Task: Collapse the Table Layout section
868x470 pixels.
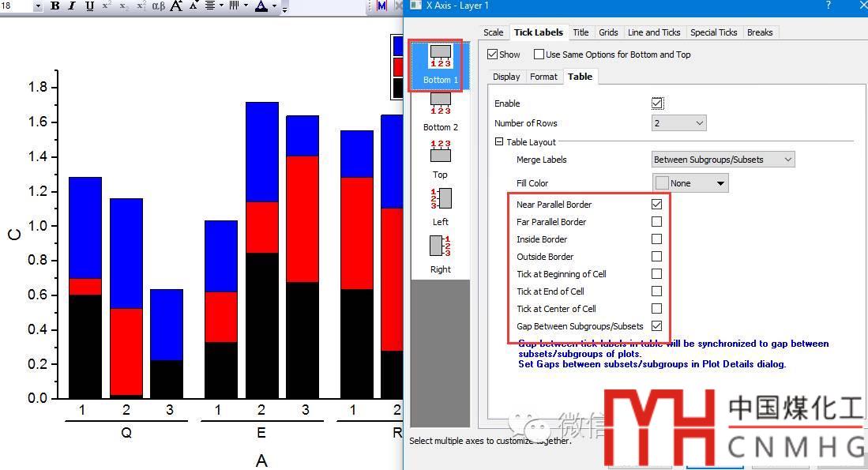Action: click(499, 142)
